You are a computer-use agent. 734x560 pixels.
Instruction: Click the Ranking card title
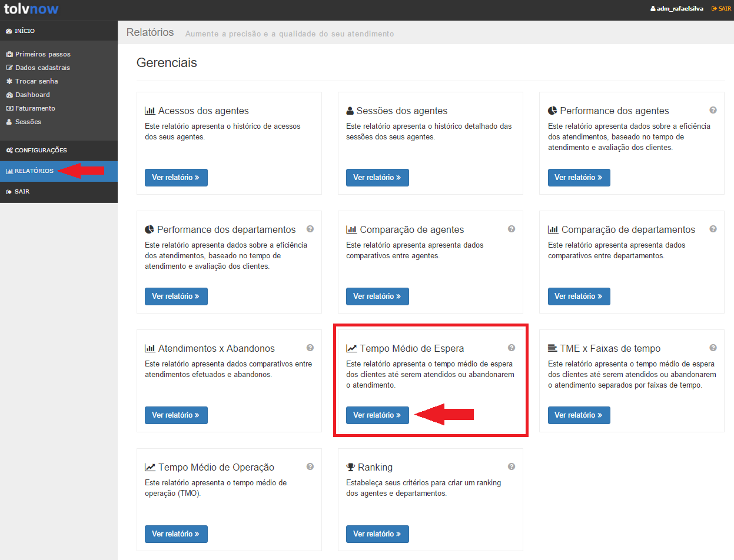pyautogui.click(x=375, y=467)
